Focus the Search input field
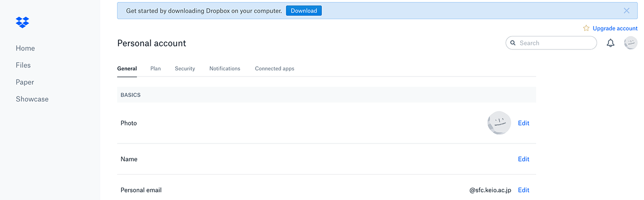Viewport: 644px width, 200px height. pyautogui.click(x=555, y=43)
